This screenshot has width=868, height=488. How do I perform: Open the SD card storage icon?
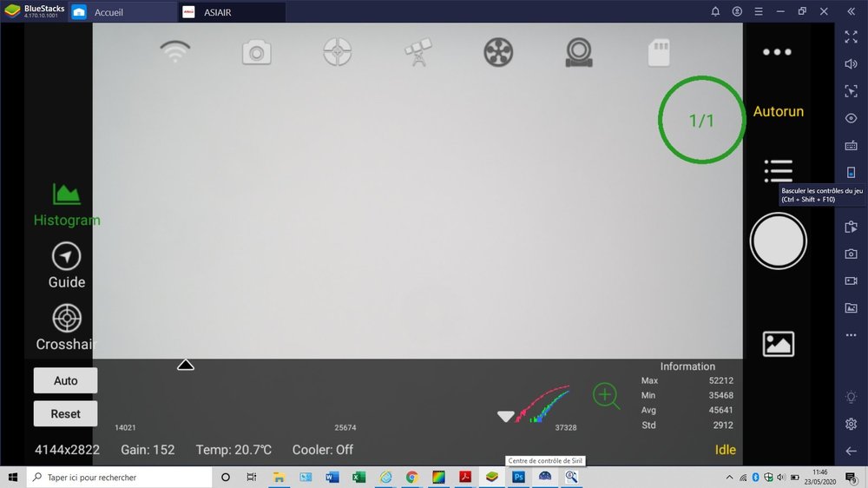coord(659,53)
